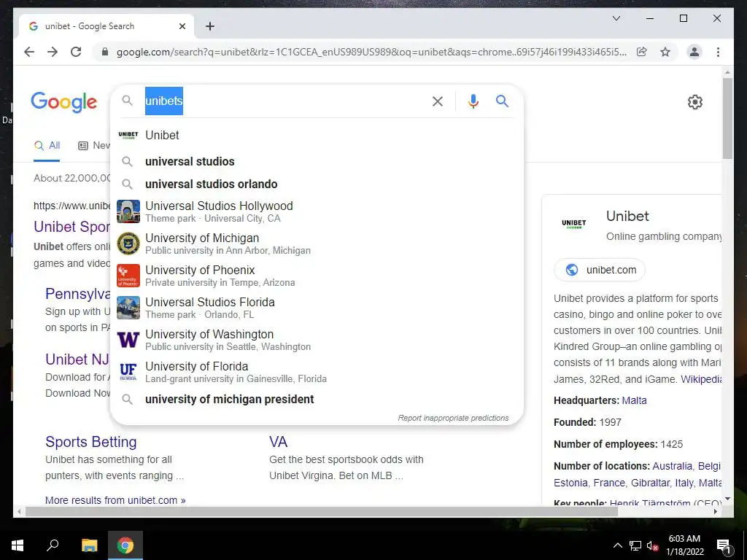Image resolution: width=747 pixels, height=560 pixels.
Task: Click Report inappropriate predictions
Action: pyautogui.click(x=453, y=418)
